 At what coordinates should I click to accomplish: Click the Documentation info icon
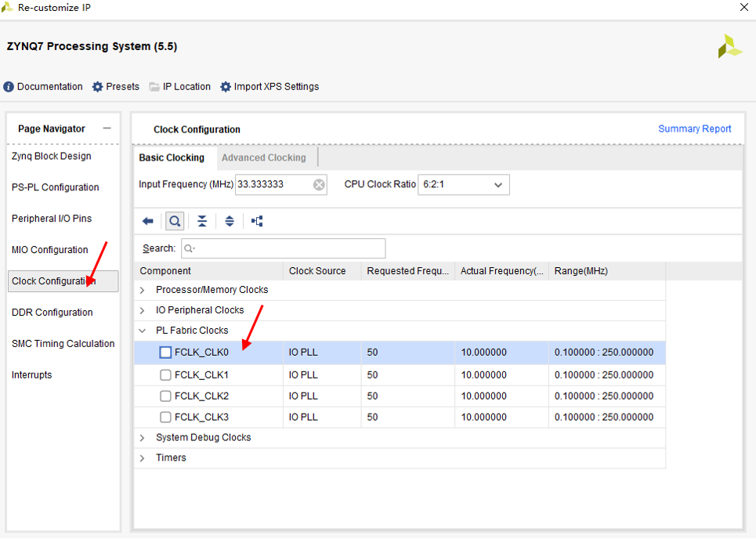pos(8,87)
